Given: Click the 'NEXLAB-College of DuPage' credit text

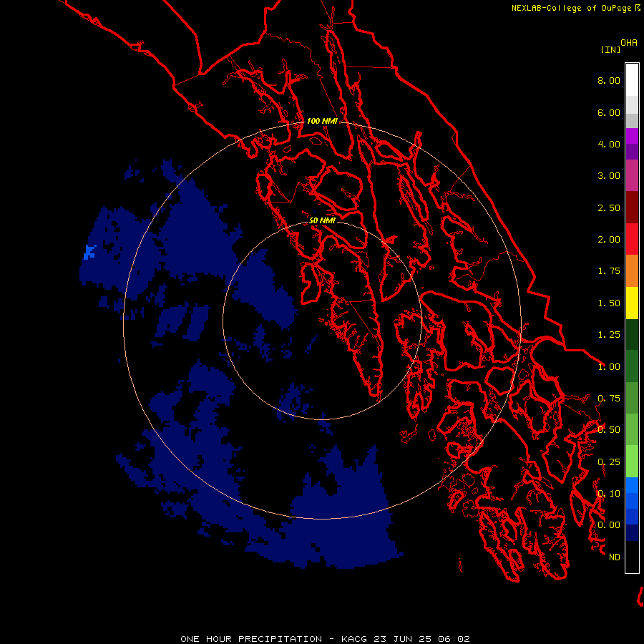Looking at the screenshot, I should (x=571, y=8).
